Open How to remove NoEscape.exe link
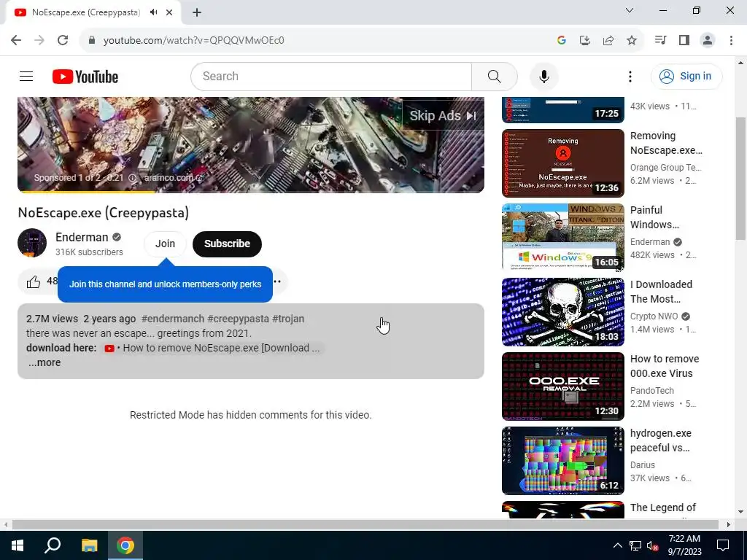Screen dimensions: 747x560 212,348
